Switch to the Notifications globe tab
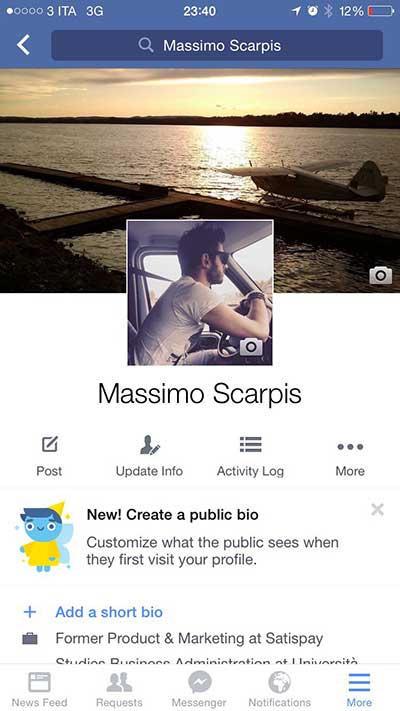The height and width of the screenshot is (711, 400). click(279, 689)
